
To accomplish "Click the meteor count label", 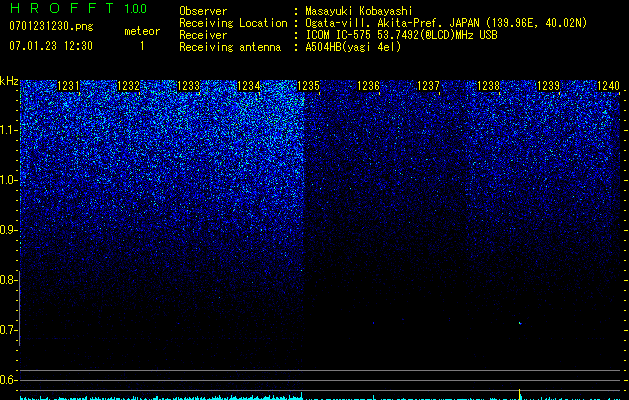I will click(142, 31).
